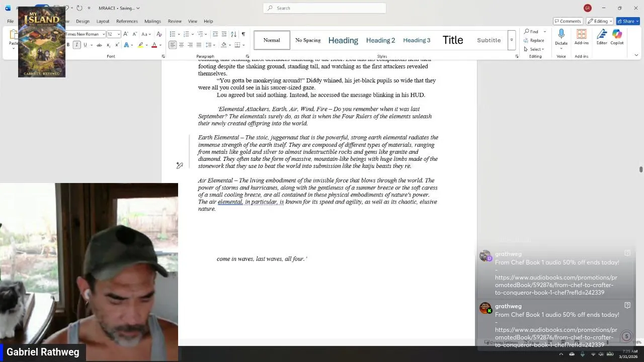Open the Add-ins gallery
The width and height of the screenshot is (644, 362).
pyautogui.click(x=582, y=38)
